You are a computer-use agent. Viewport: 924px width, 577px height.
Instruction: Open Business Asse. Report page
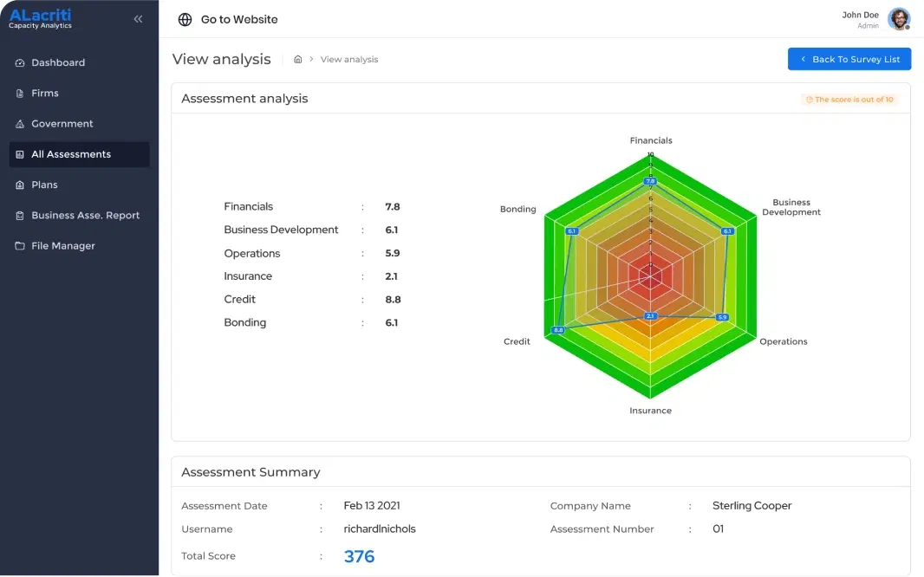point(85,216)
